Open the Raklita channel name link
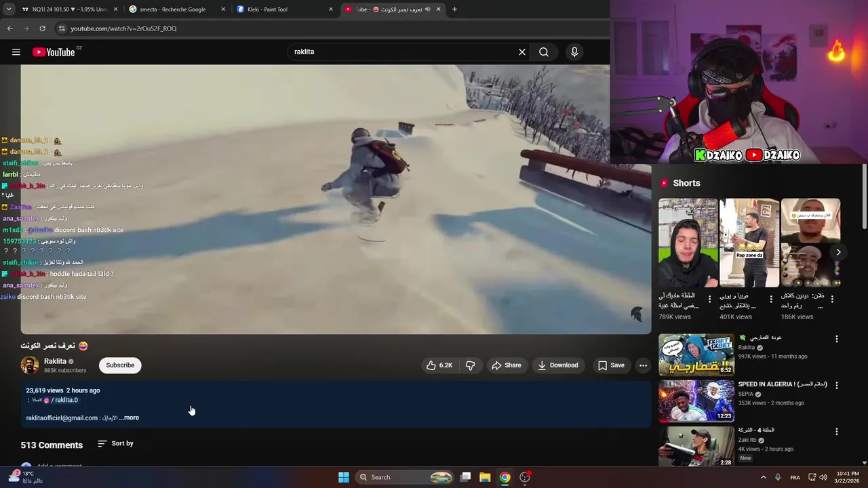Image resolution: width=868 pixels, height=488 pixels. click(x=56, y=361)
